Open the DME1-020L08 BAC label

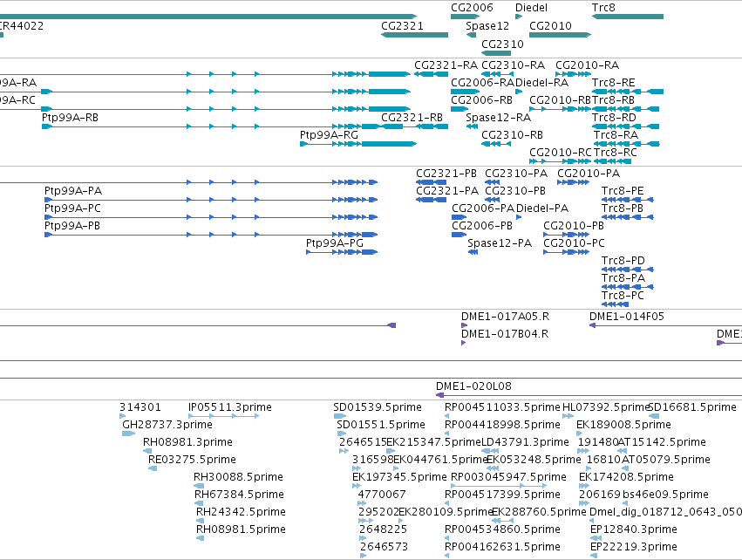click(x=473, y=386)
